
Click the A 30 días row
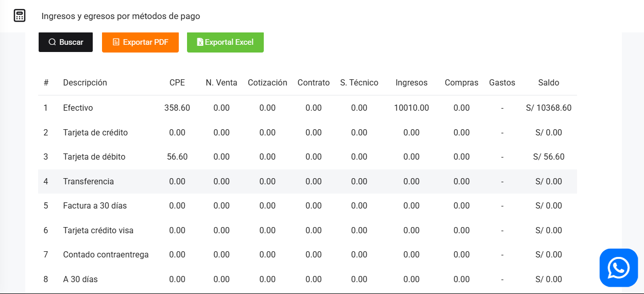80,279
